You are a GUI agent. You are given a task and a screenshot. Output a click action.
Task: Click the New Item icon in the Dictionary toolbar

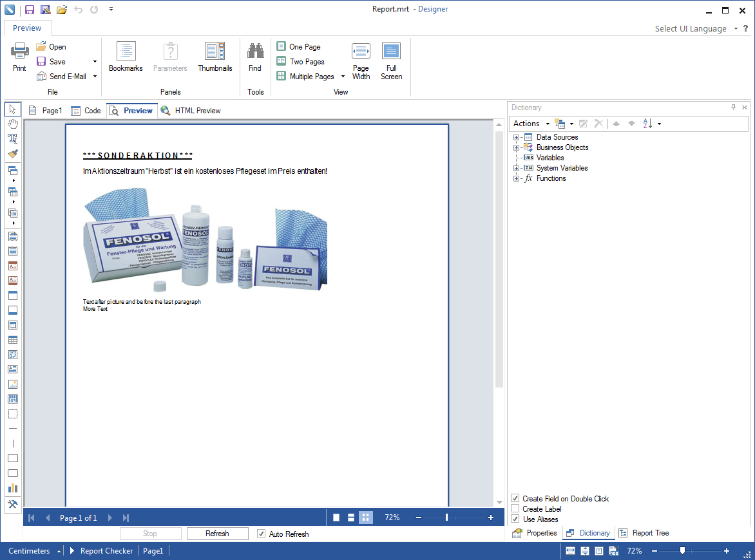[560, 124]
